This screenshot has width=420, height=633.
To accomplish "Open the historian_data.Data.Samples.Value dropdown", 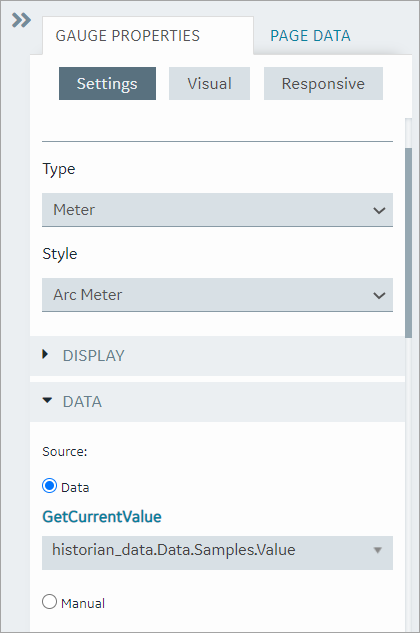I will pyautogui.click(x=217, y=553).
